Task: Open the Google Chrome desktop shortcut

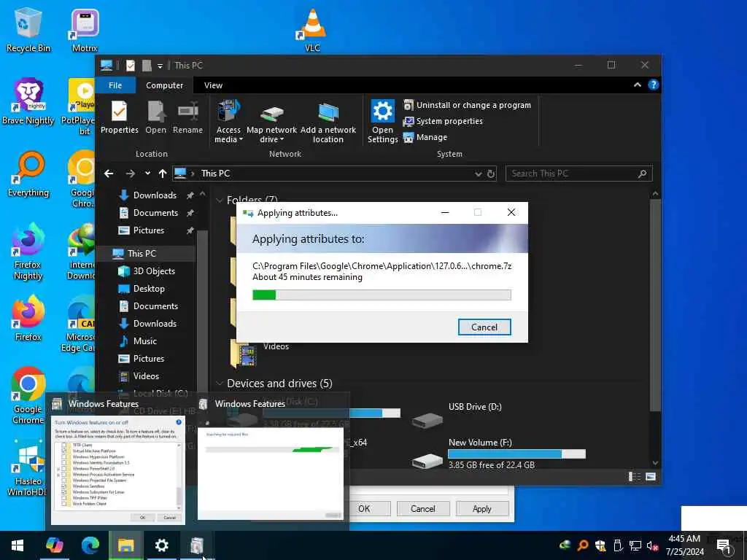Action: 28,395
